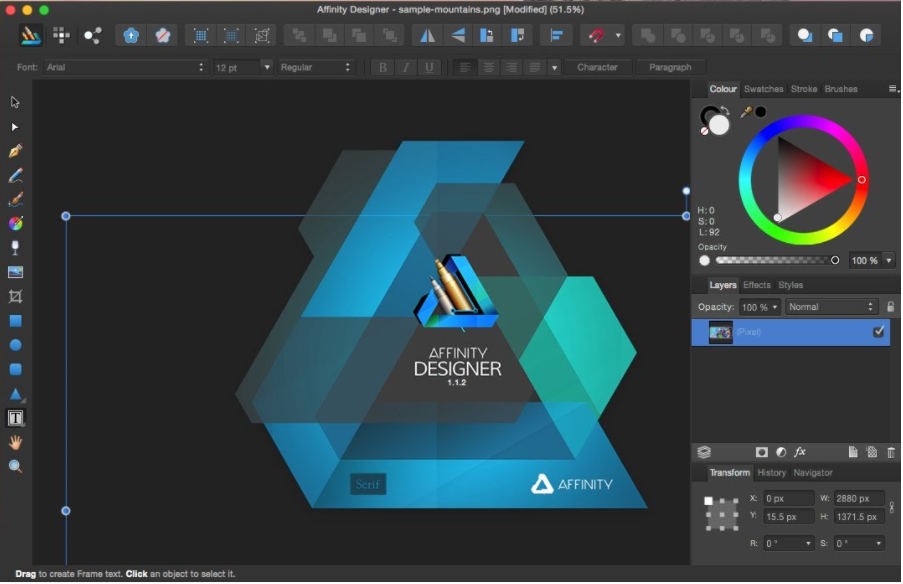Switch to the Swatches tab

764,89
